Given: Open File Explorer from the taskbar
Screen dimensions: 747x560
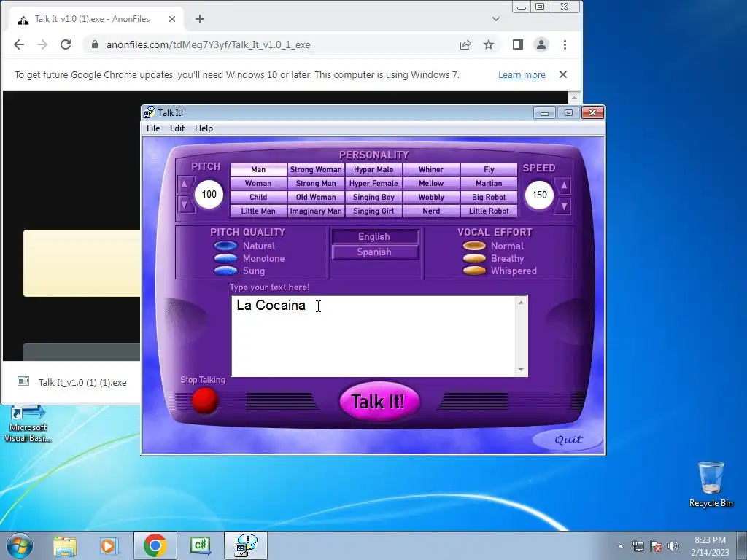Looking at the screenshot, I should pos(65,545).
